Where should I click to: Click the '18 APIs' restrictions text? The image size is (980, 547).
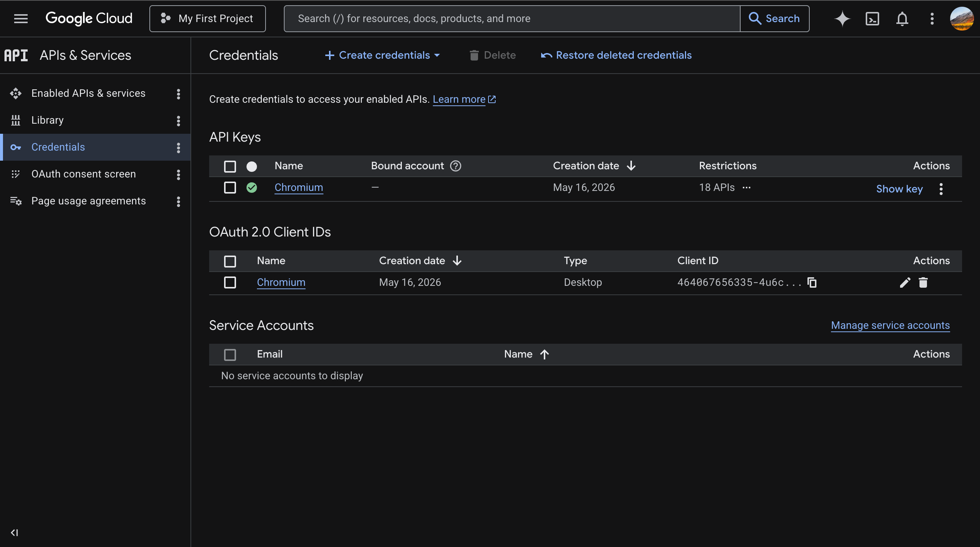(x=717, y=188)
